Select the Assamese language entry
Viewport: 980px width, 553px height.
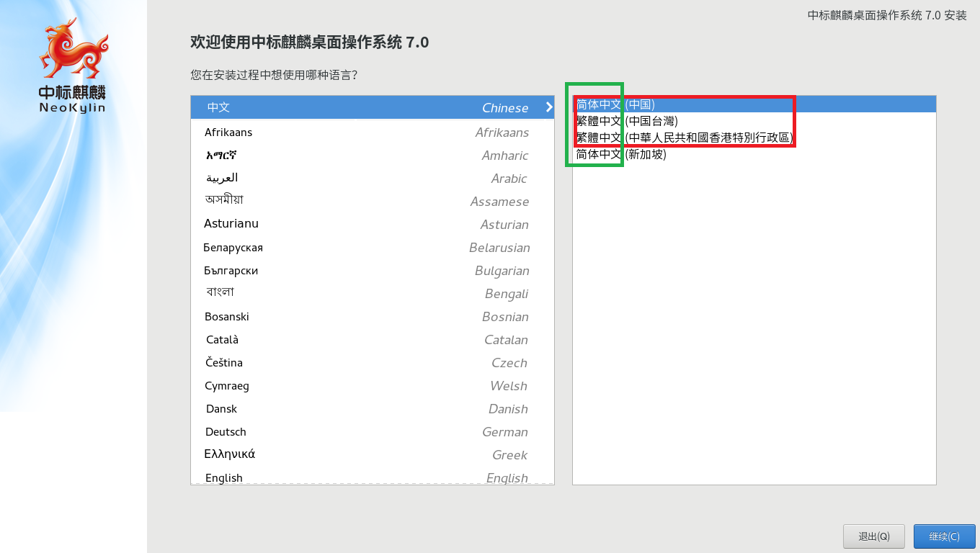click(373, 202)
